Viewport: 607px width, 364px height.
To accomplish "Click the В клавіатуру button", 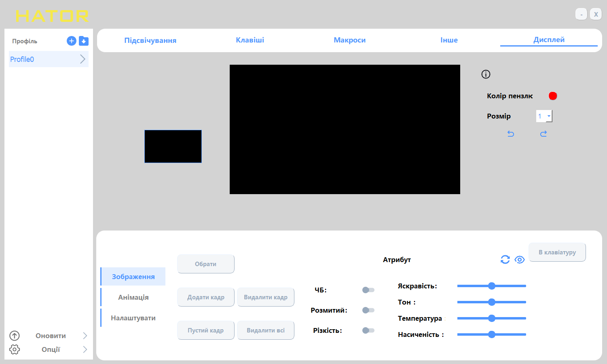I will tap(557, 252).
